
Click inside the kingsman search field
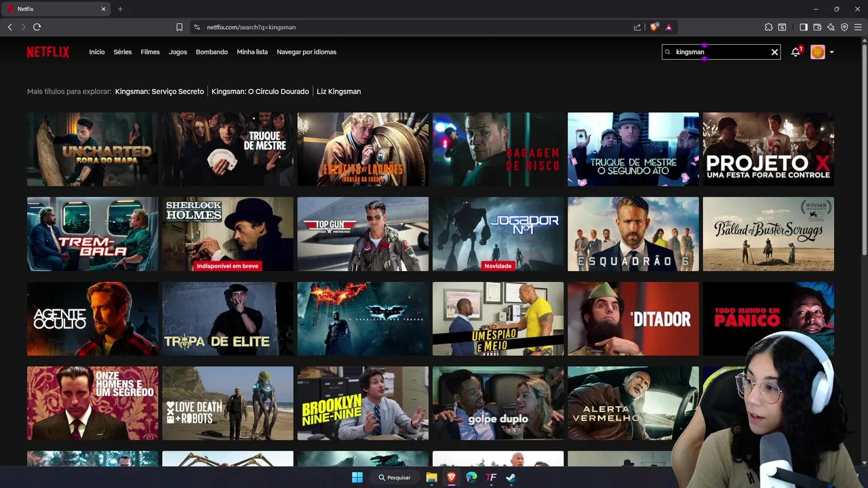(x=721, y=52)
